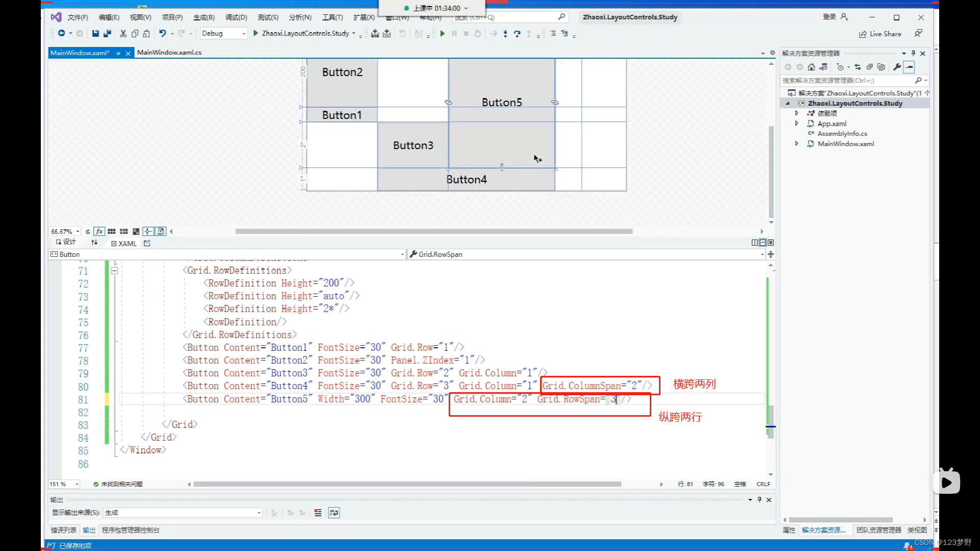Screen dimensions: 980x551
Task: Toggle snap to gridlines in designer
Action: 124,231
